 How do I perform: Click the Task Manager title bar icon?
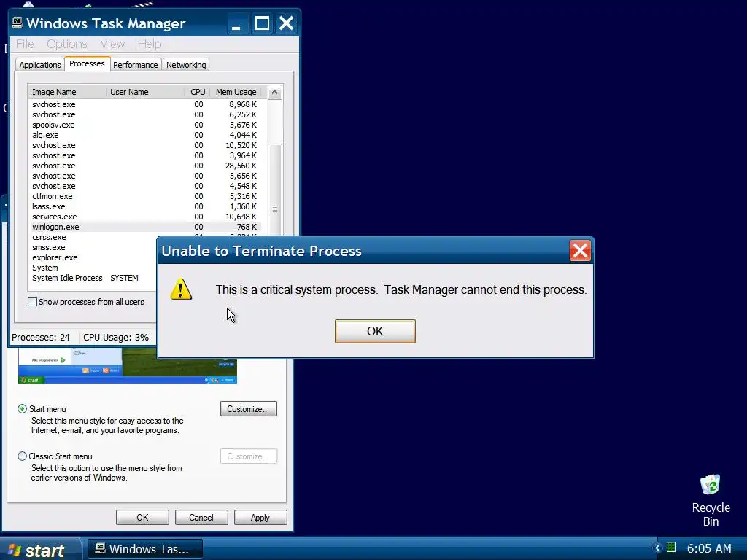[18, 23]
